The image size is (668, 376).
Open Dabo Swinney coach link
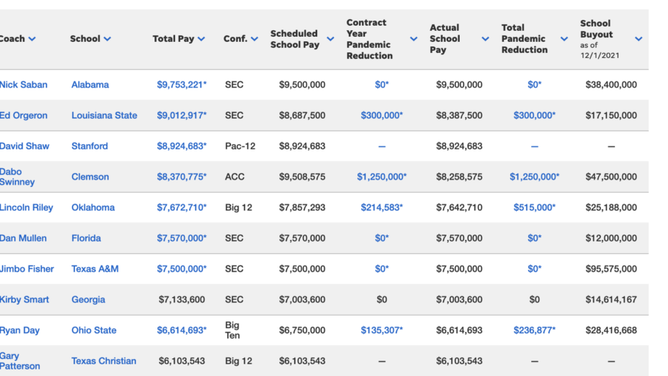coord(17,177)
